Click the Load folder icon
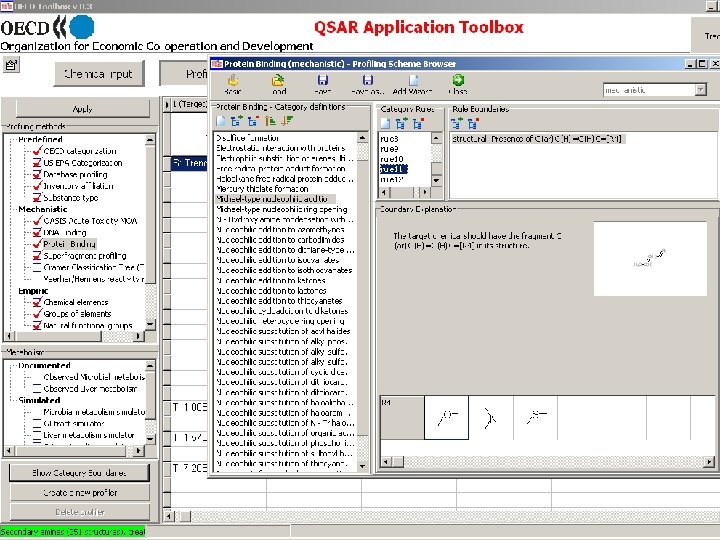Screen dimensions: 720x540 (x=278, y=80)
